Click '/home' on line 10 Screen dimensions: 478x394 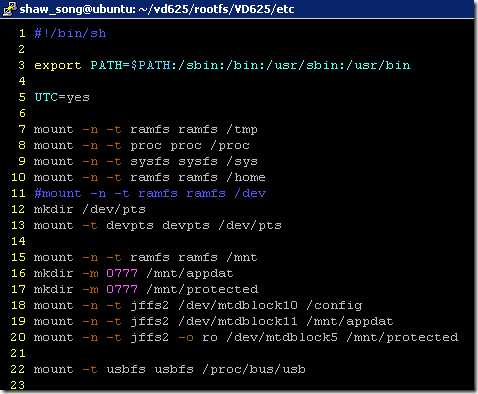[246, 177]
